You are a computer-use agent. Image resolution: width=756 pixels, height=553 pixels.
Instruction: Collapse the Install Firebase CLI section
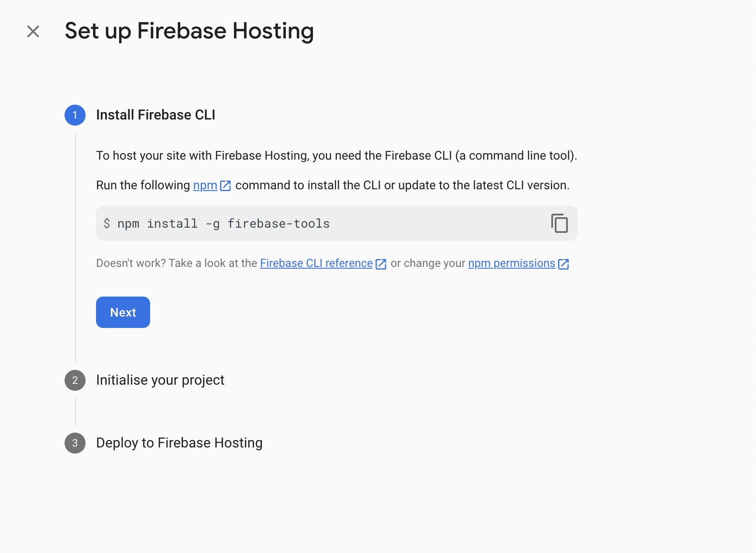(x=156, y=115)
